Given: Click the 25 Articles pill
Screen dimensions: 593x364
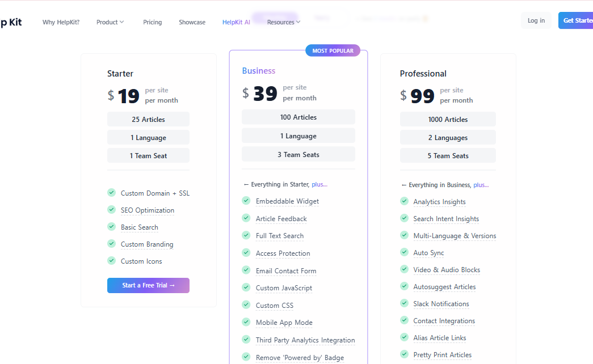Looking at the screenshot, I should point(148,120).
